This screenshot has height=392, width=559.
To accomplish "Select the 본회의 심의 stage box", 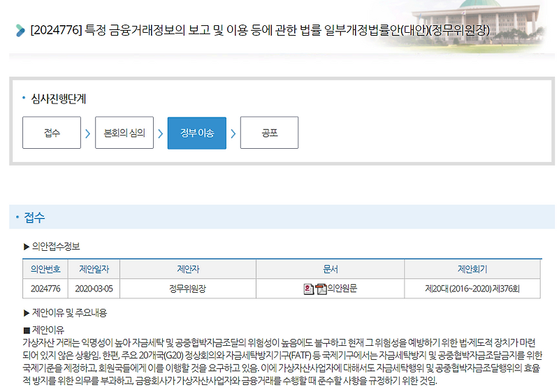I will 124,133.
